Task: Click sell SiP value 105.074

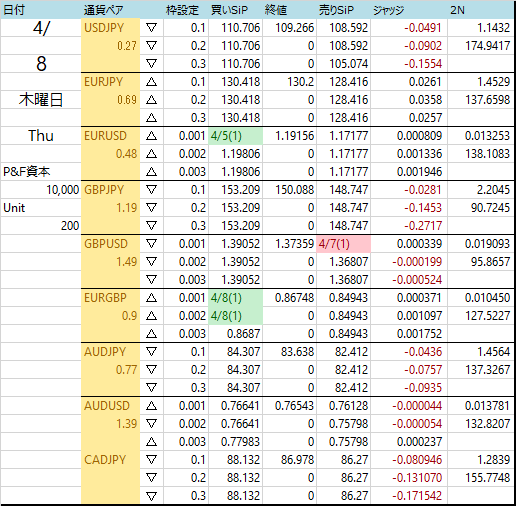Action: [x=349, y=64]
